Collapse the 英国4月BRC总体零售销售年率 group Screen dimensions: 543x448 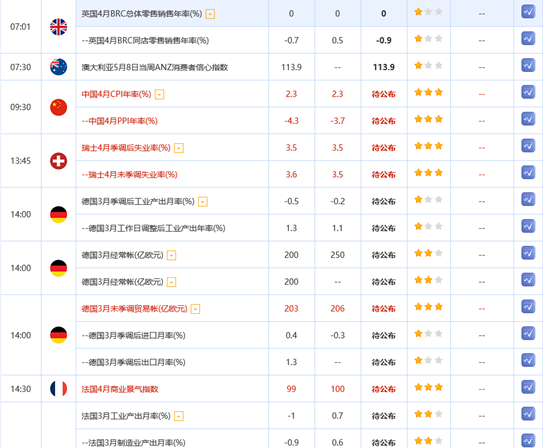click(210, 14)
